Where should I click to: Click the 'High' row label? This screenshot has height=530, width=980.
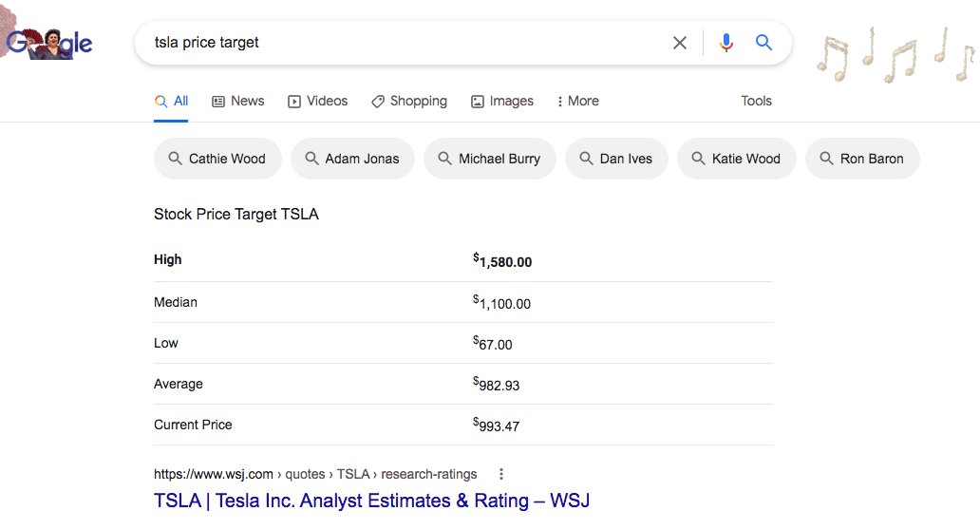click(167, 259)
